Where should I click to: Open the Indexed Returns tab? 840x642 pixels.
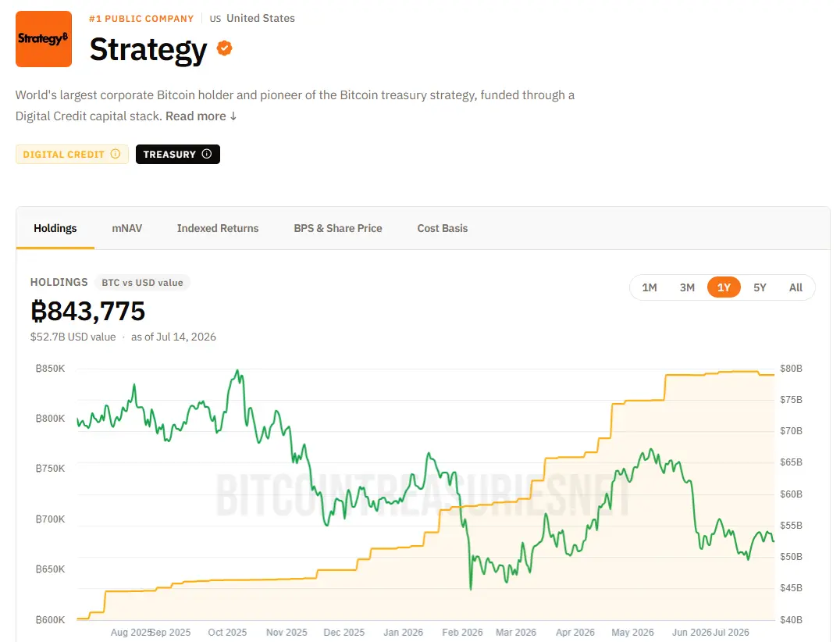point(218,228)
